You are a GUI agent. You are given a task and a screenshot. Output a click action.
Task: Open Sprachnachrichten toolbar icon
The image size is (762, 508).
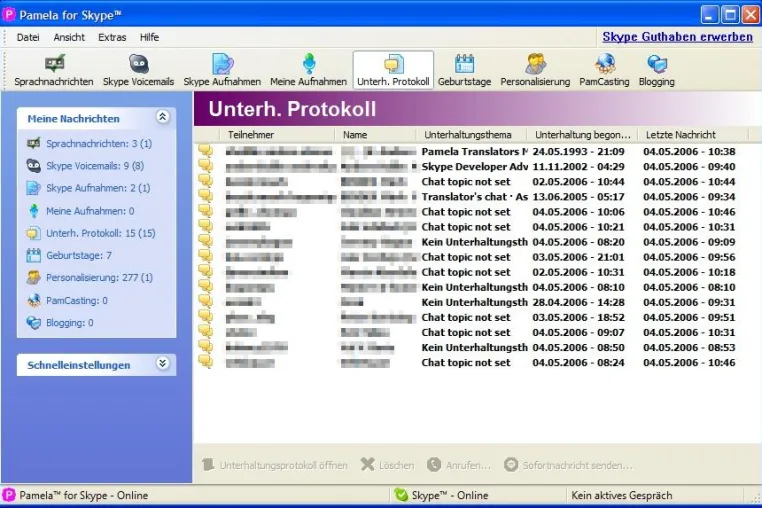(54, 64)
